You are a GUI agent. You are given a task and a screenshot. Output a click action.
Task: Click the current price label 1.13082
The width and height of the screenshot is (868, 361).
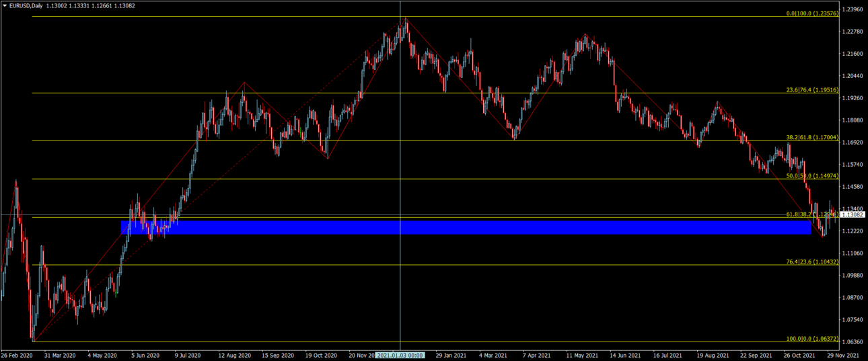pyautogui.click(x=853, y=215)
